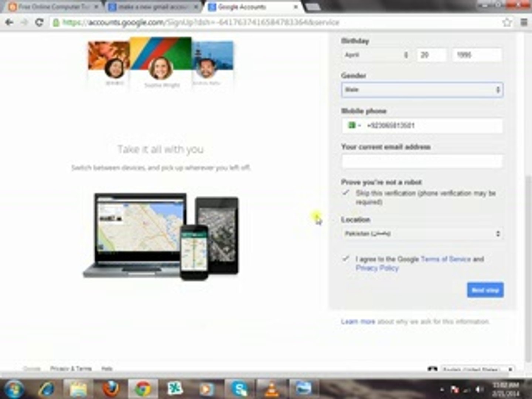
Task: Click the Google footer link
Action: pos(31,368)
